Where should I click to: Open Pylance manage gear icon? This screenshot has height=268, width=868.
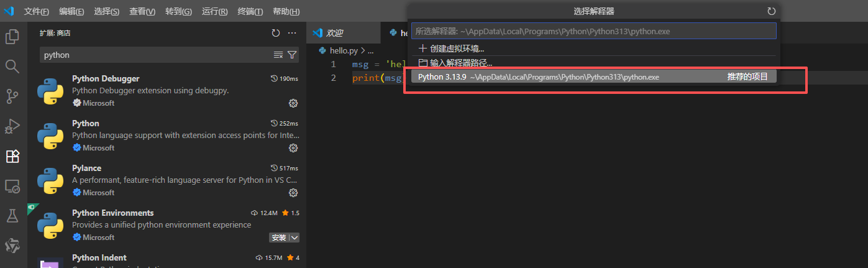(293, 192)
